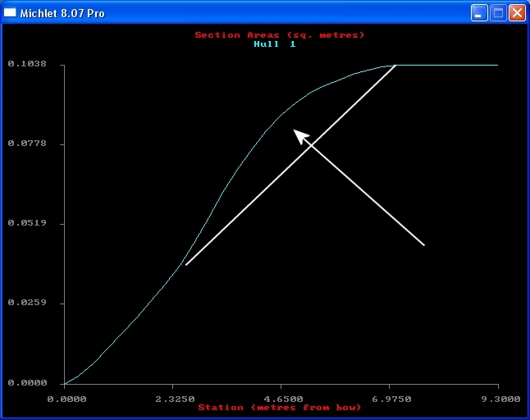530x420 pixels.
Task: Click the 'Hull 1' legend label
Action: [x=275, y=44]
